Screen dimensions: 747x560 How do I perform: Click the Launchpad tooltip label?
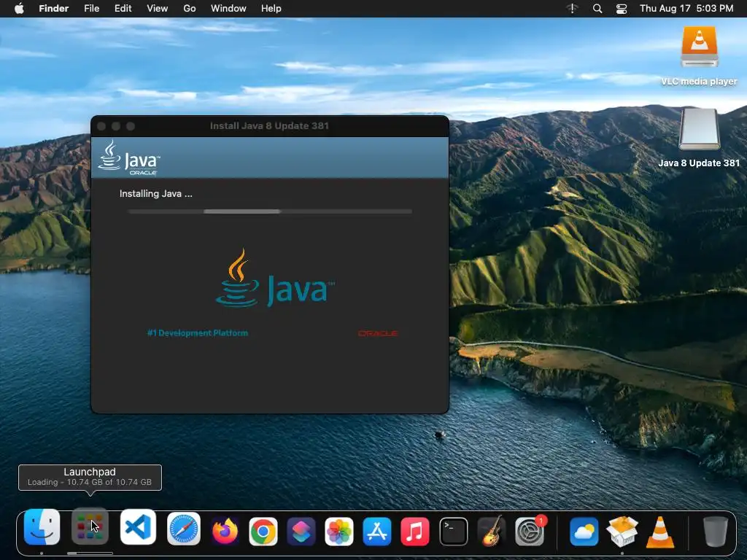click(x=90, y=477)
